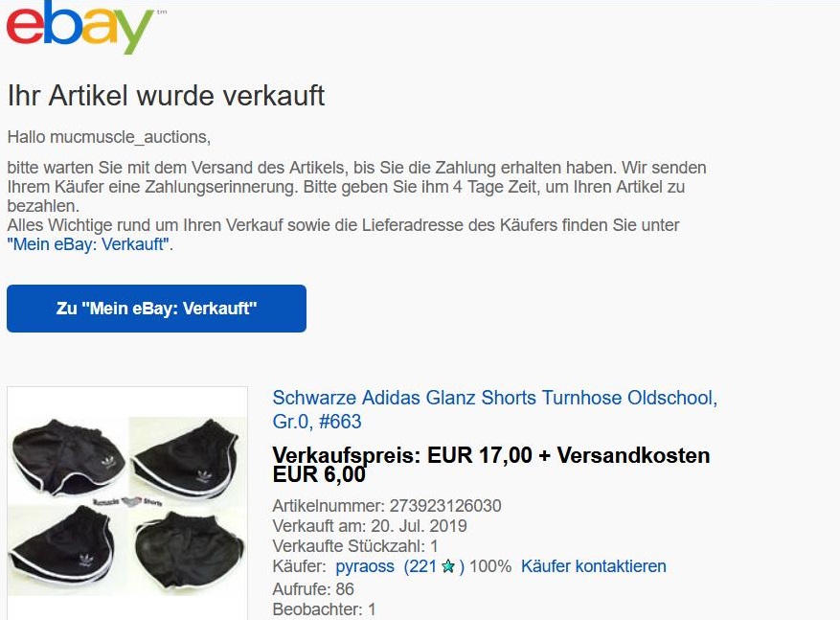Click the 'Verkauft am: 20. Jul. 2019' text
Image resolution: width=840 pixels, height=620 pixels.
pos(370,526)
